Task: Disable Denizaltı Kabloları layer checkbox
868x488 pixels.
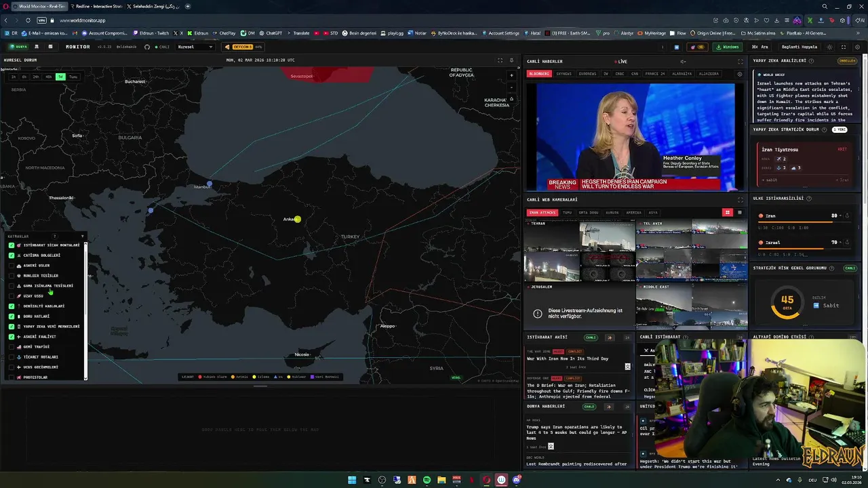Action: [x=12, y=306]
